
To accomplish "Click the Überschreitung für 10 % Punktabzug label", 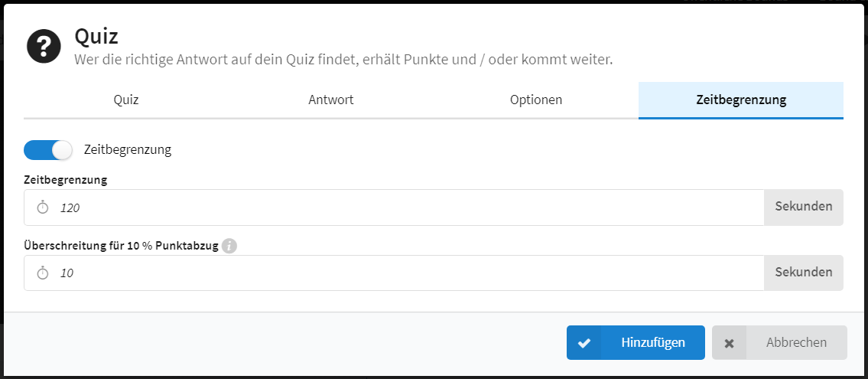I will click(x=122, y=246).
